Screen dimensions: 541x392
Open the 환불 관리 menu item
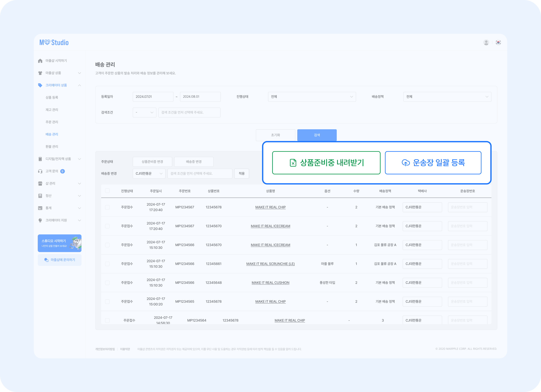[x=52, y=146]
